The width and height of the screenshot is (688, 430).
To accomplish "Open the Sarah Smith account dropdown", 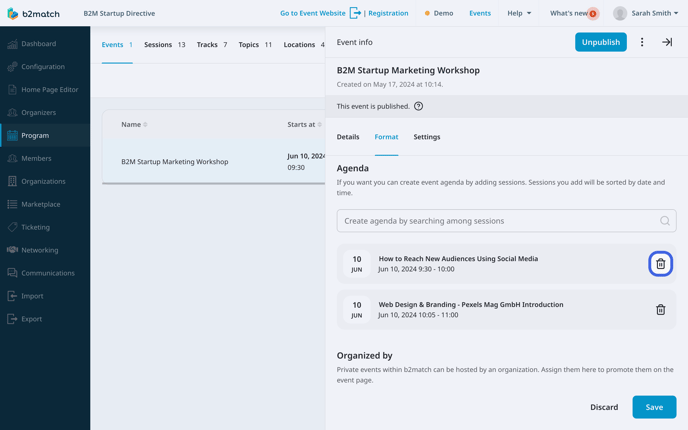I will [655, 13].
